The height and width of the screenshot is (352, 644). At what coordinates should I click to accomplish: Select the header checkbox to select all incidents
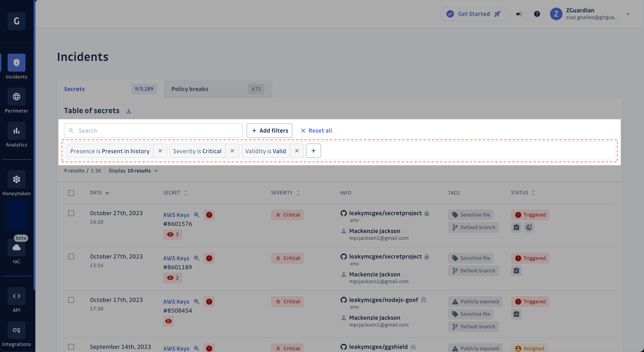[71, 193]
